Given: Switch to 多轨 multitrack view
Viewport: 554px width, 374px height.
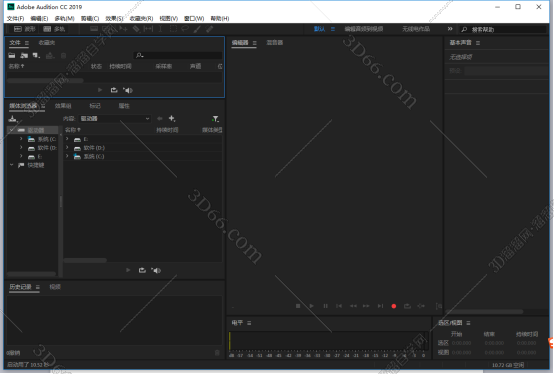Looking at the screenshot, I should click(x=54, y=29).
